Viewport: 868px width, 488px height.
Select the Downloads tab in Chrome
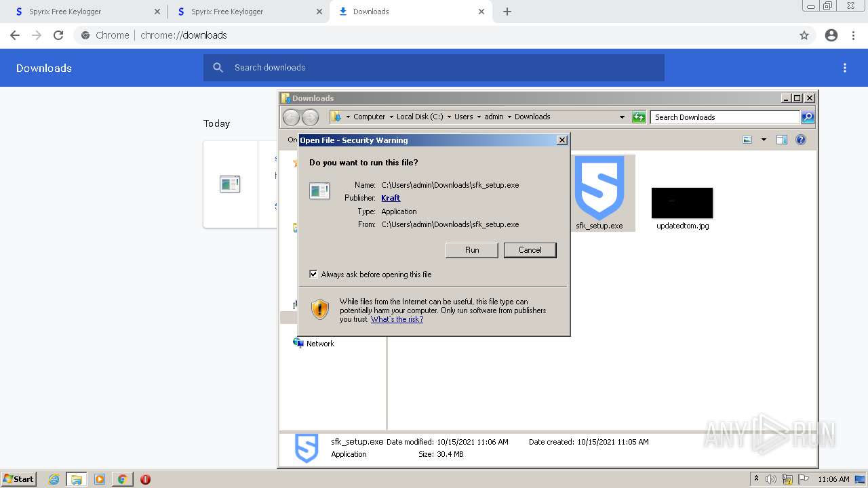pyautogui.click(x=410, y=12)
